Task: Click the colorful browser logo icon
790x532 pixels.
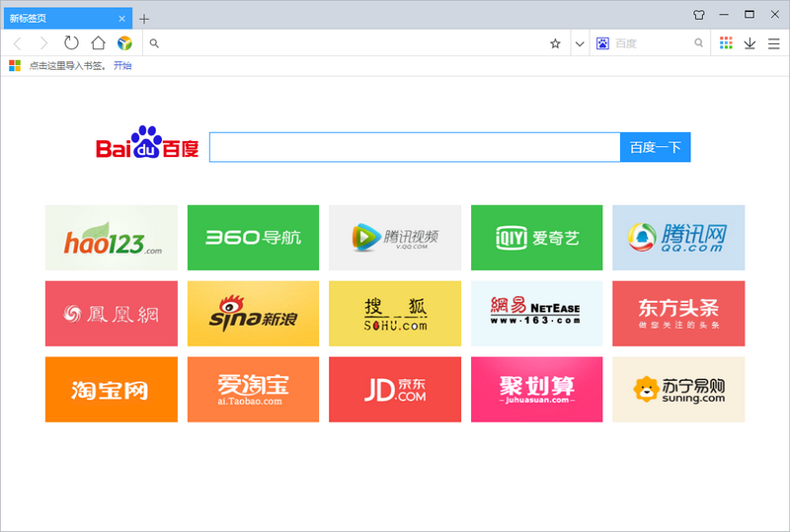Action: 124,43
